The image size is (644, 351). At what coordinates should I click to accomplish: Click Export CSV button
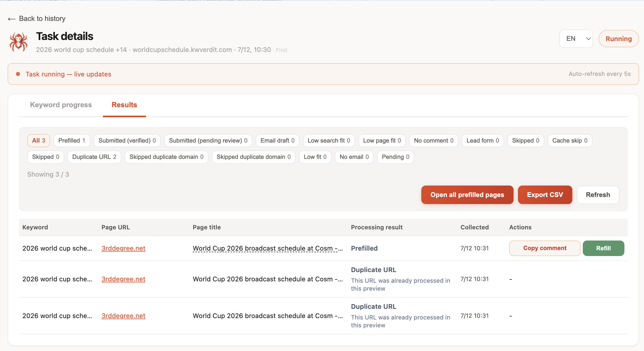coord(545,195)
